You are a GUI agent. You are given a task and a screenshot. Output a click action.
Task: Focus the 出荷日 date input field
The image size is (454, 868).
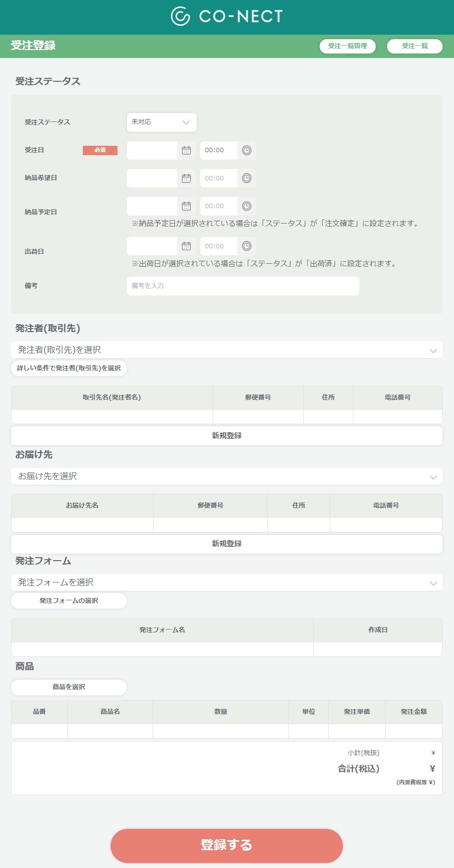(x=152, y=246)
